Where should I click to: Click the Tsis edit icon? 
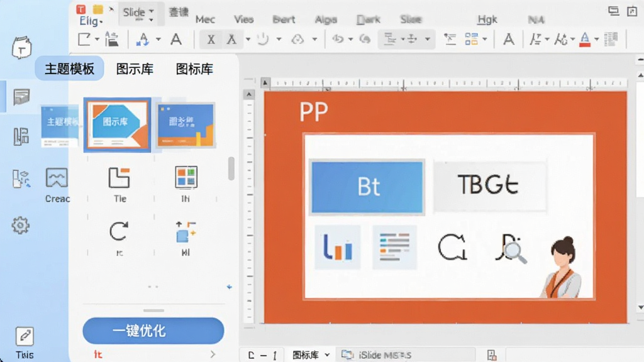point(25,337)
